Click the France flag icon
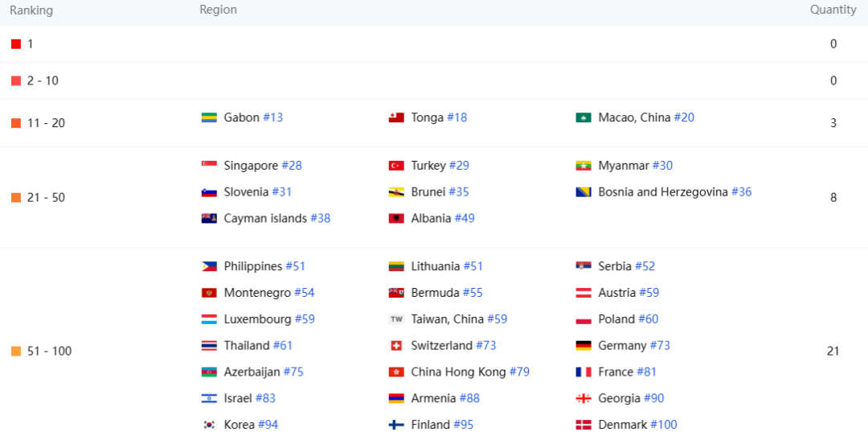 [583, 372]
